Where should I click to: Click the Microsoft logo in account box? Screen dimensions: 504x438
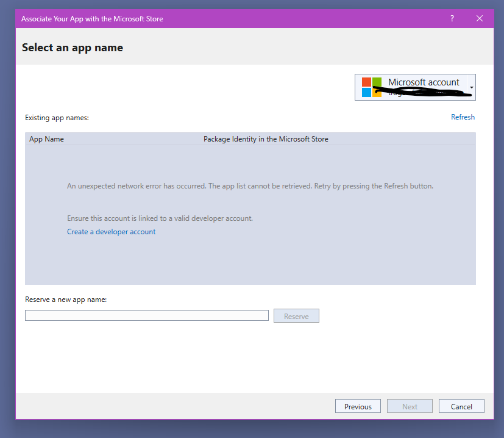pyautogui.click(x=372, y=87)
